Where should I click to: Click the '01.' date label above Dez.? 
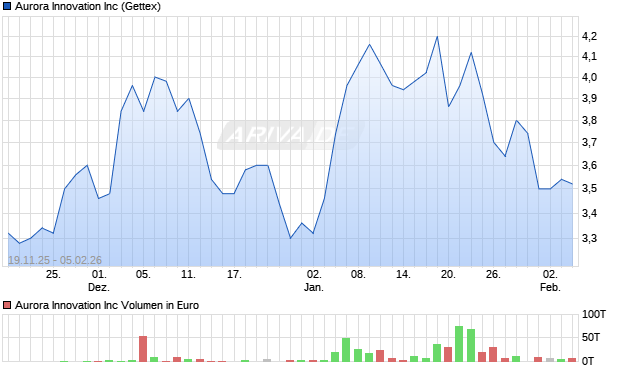[x=99, y=274]
